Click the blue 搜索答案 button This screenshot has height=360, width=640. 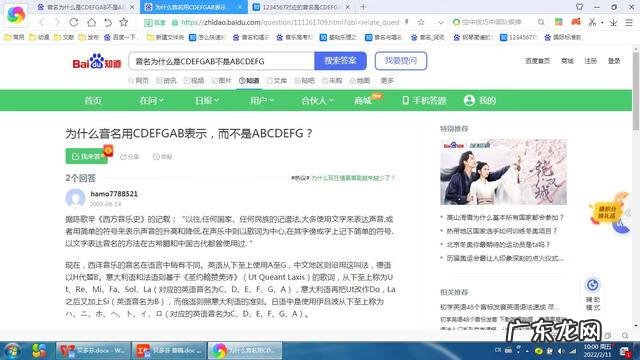[340, 61]
